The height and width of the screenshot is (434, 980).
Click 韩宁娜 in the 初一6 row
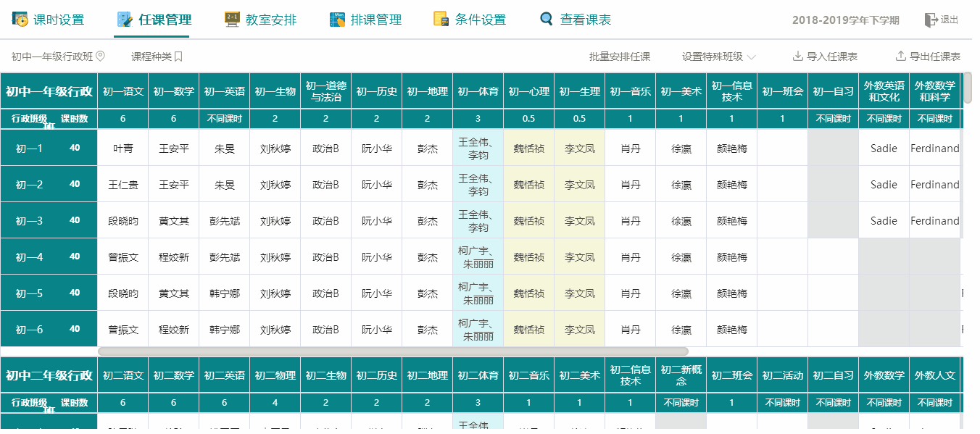coord(225,329)
